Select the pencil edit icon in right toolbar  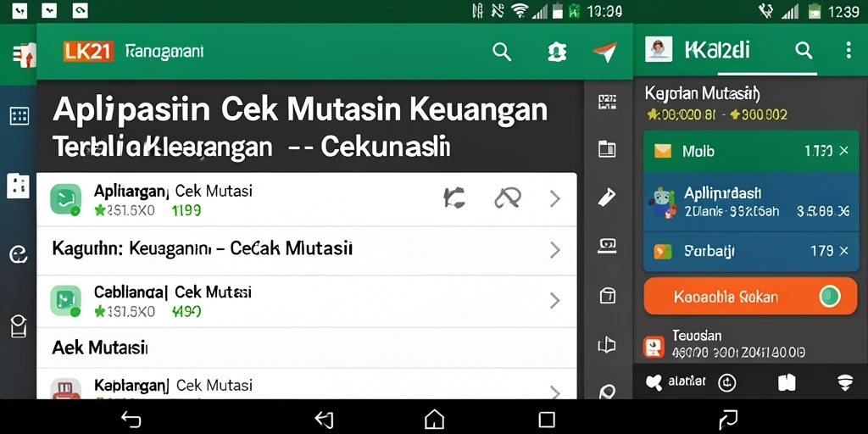607,197
